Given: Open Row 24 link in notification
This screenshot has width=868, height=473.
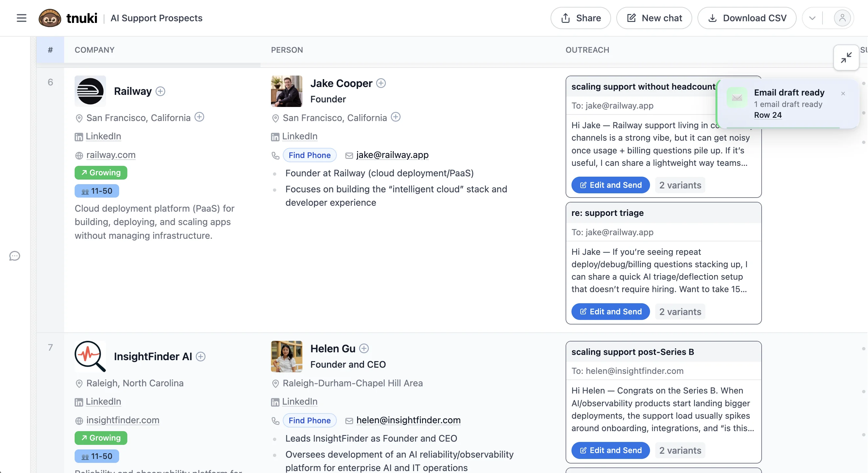Looking at the screenshot, I should point(768,115).
